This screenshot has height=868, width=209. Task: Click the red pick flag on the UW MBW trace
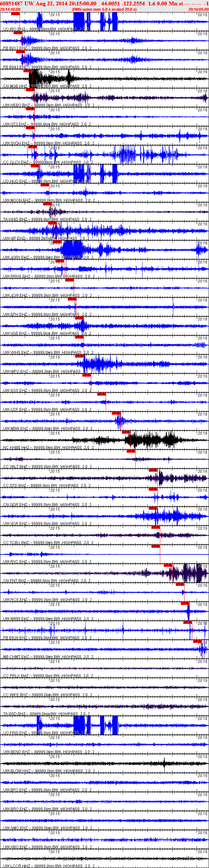(116, 413)
